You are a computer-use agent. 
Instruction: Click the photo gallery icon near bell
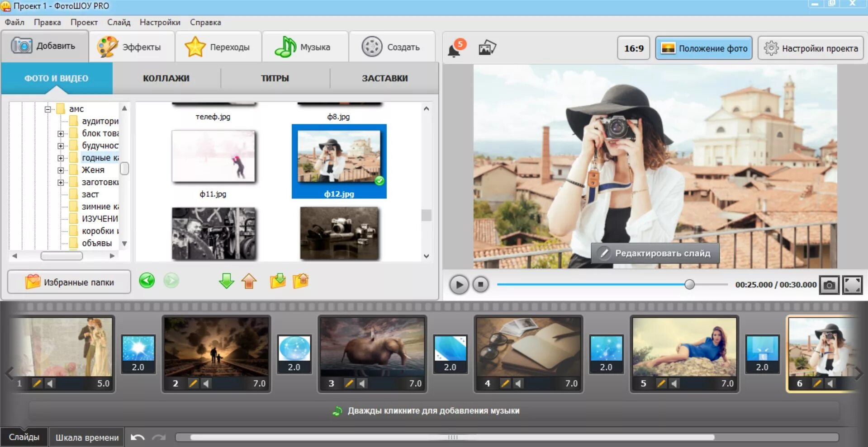pyautogui.click(x=487, y=47)
